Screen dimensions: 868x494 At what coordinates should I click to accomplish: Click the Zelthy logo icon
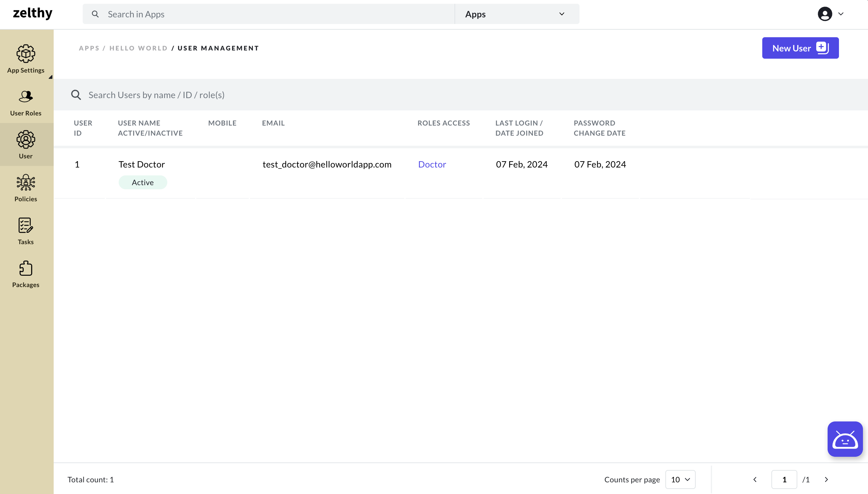coord(33,13)
